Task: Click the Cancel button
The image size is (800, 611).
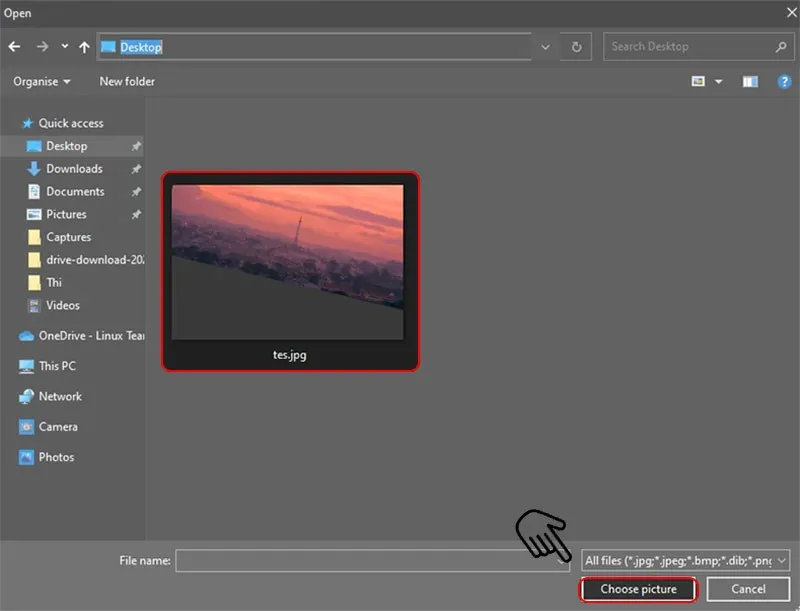Action: [747, 590]
